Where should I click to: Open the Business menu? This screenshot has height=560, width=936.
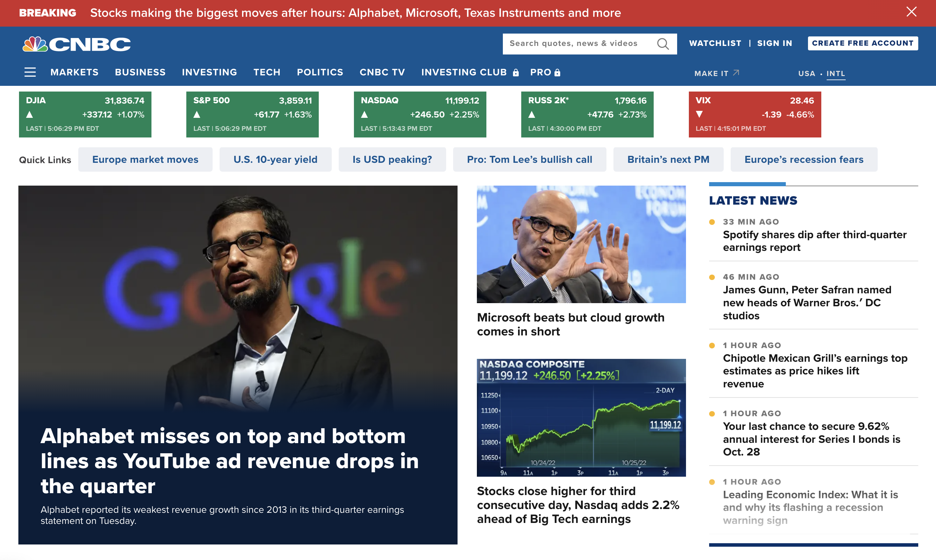[x=140, y=72]
